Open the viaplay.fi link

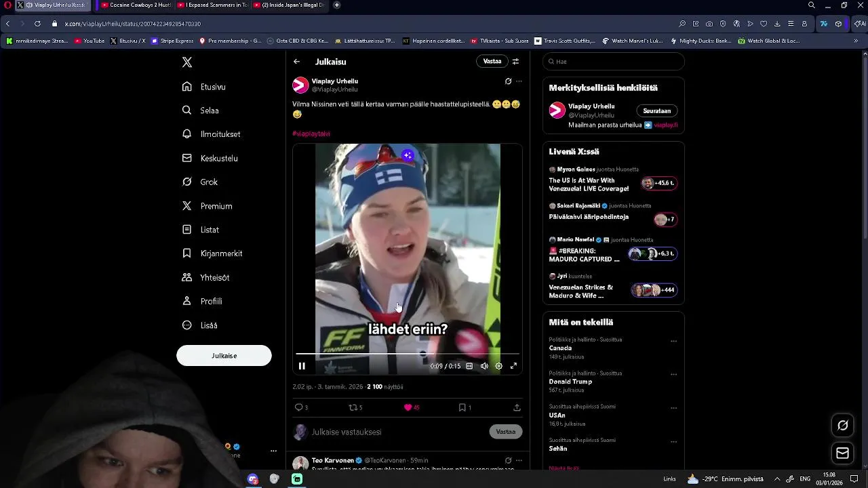[666, 125]
